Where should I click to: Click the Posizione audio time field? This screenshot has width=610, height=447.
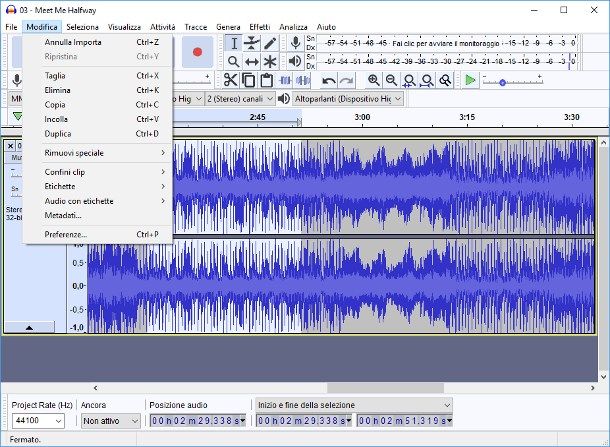point(198,421)
